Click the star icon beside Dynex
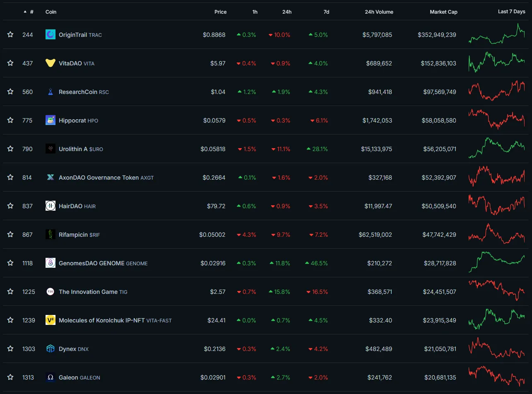Viewport: 532px width, 394px height. click(x=10, y=349)
